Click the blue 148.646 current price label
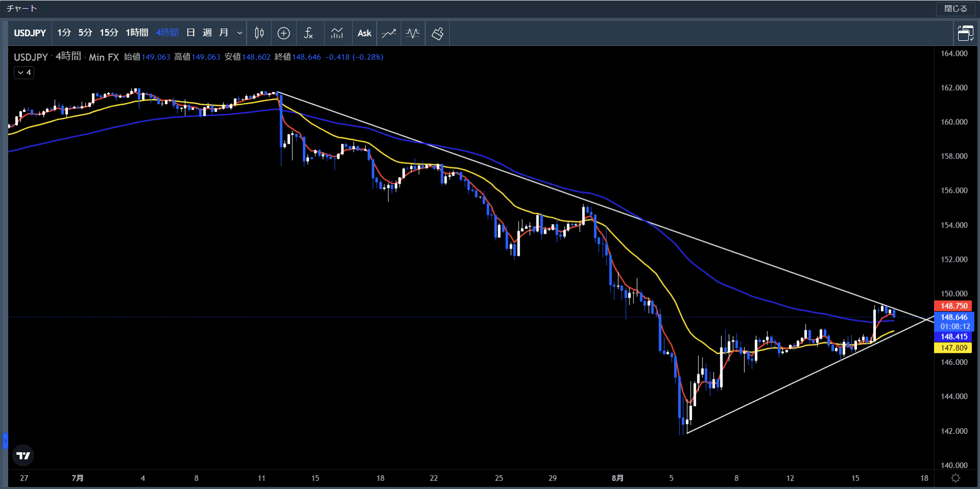 click(954, 317)
